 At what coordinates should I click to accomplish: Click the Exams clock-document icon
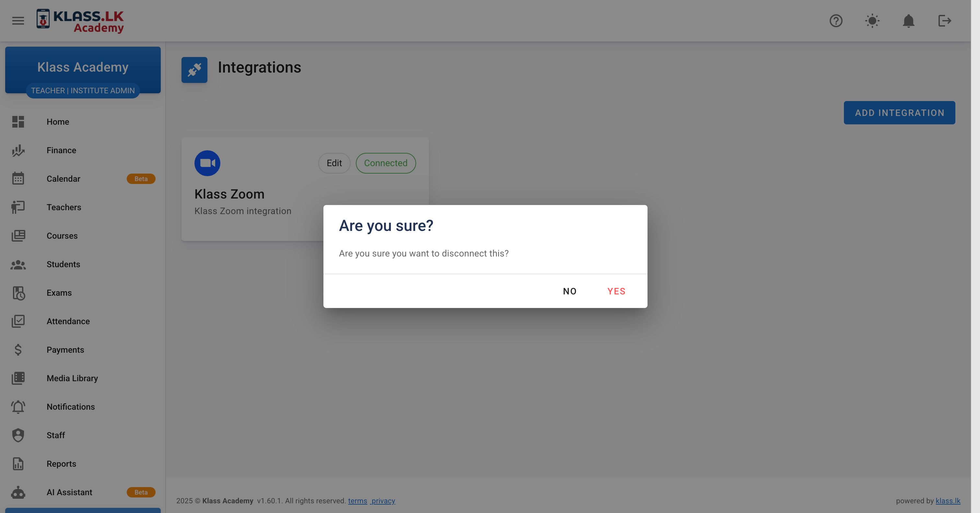18,293
